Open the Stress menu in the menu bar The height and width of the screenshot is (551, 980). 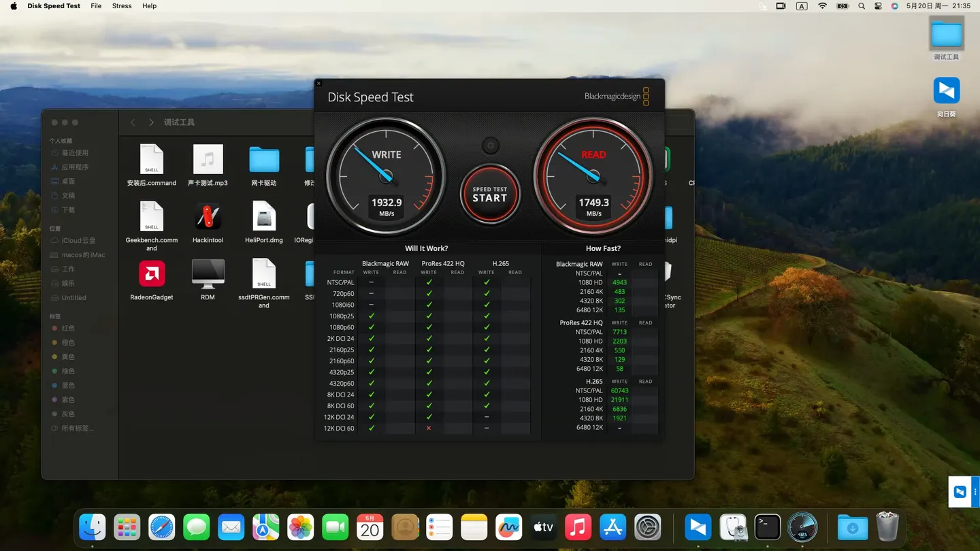pyautogui.click(x=121, y=6)
